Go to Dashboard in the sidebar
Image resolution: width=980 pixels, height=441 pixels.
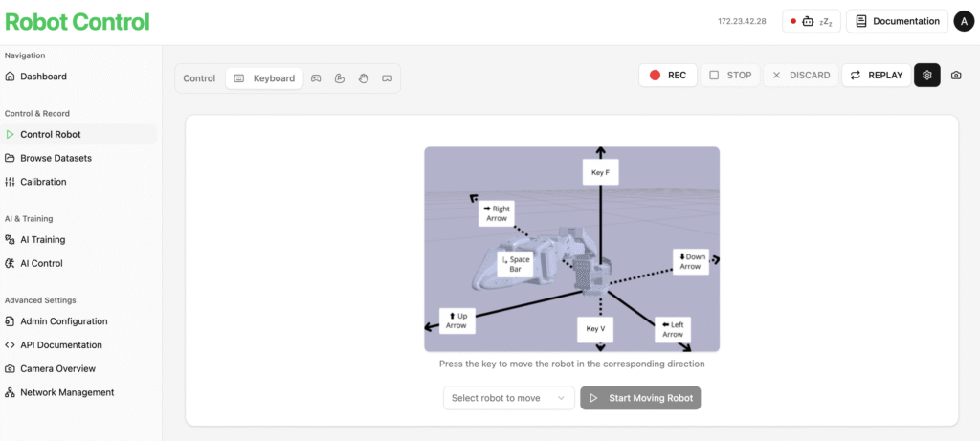[x=43, y=77]
